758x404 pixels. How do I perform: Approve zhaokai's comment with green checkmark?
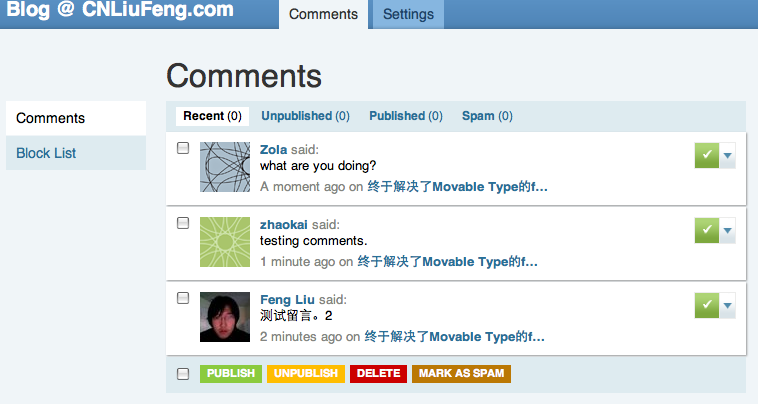(x=707, y=230)
